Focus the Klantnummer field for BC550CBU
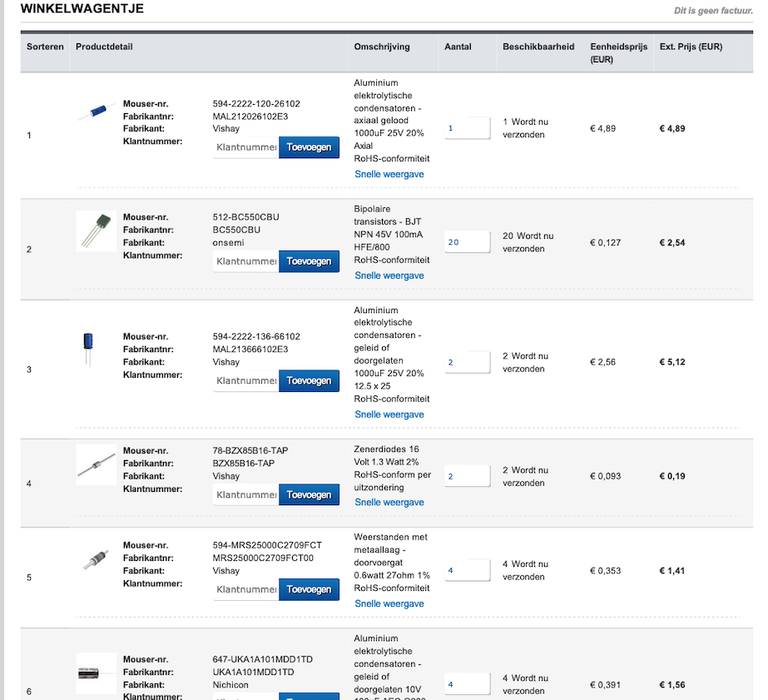The image size is (768, 700). tap(245, 261)
